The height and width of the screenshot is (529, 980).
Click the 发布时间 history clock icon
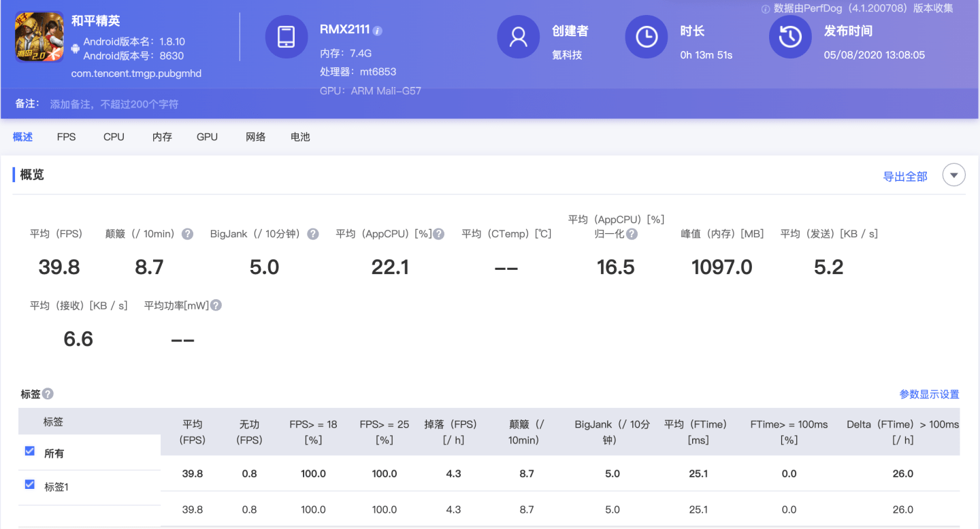click(790, 37)
